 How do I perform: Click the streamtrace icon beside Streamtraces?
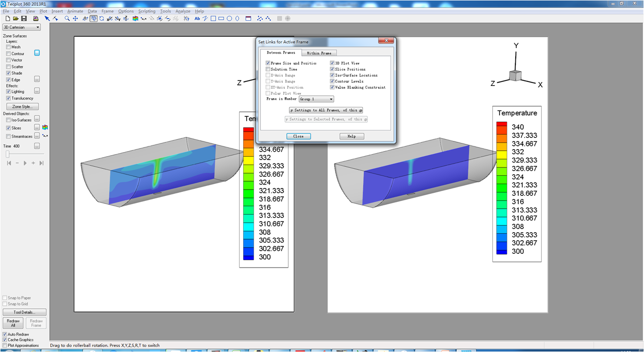[45, 136]
